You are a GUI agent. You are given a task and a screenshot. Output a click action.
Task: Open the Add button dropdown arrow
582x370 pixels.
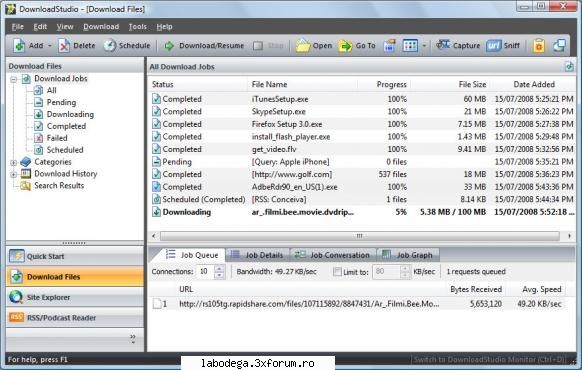coord(50,46)
